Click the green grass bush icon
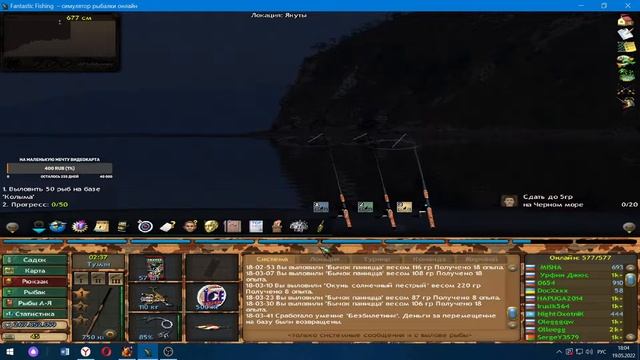This screenshot has height=360, width=640. click(627, 74)
